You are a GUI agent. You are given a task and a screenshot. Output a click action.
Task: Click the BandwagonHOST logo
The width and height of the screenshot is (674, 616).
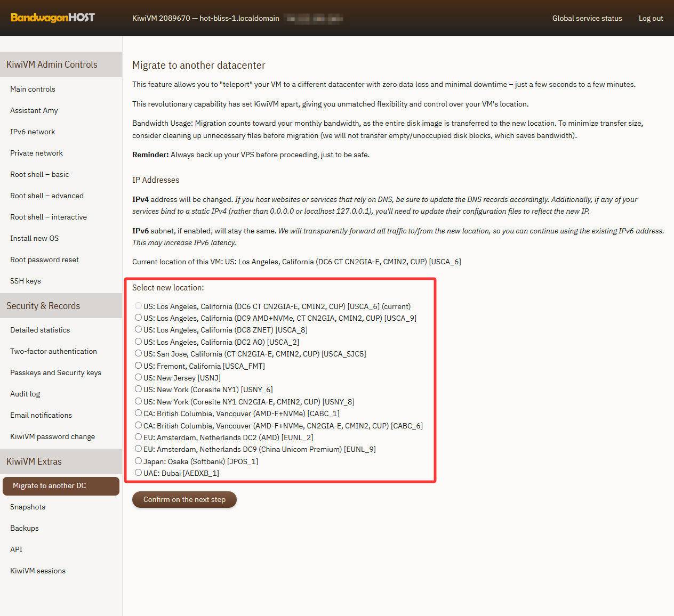(x=53, y=18)
